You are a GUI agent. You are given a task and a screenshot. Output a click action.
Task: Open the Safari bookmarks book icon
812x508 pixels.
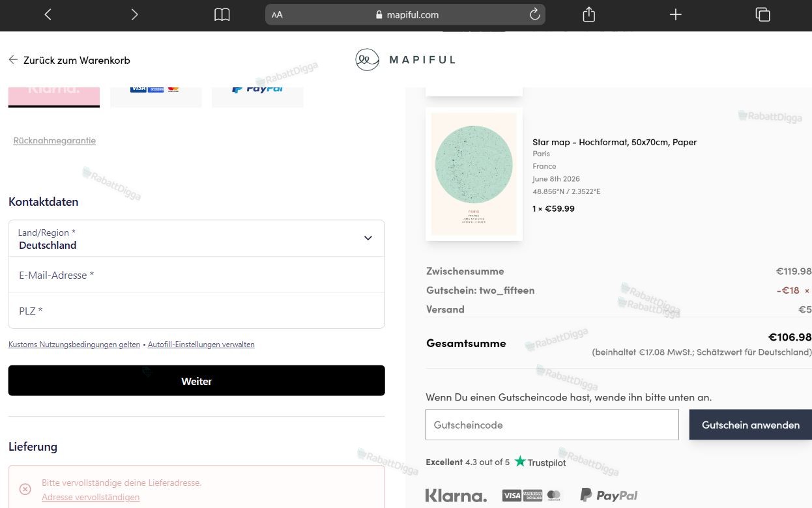click(222, 14)
